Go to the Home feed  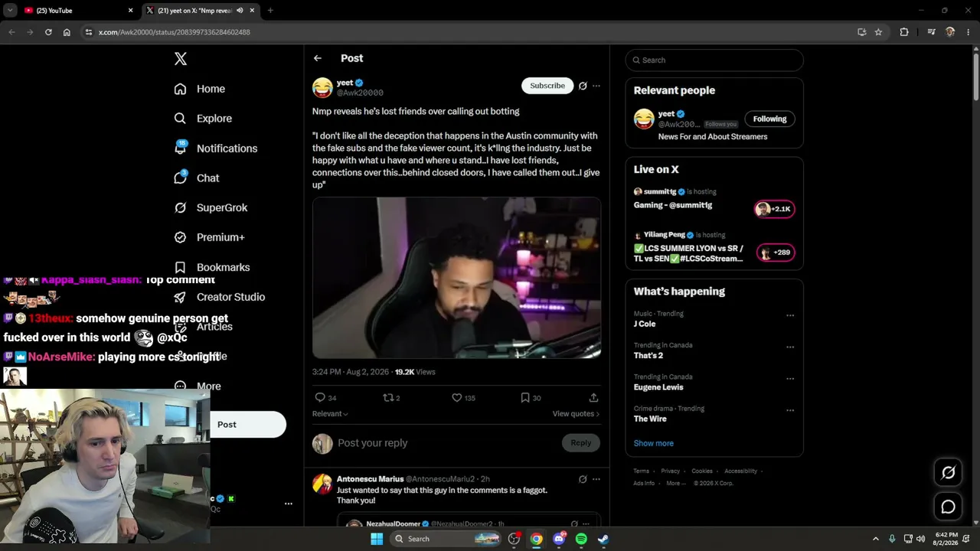tap(199, 89)
